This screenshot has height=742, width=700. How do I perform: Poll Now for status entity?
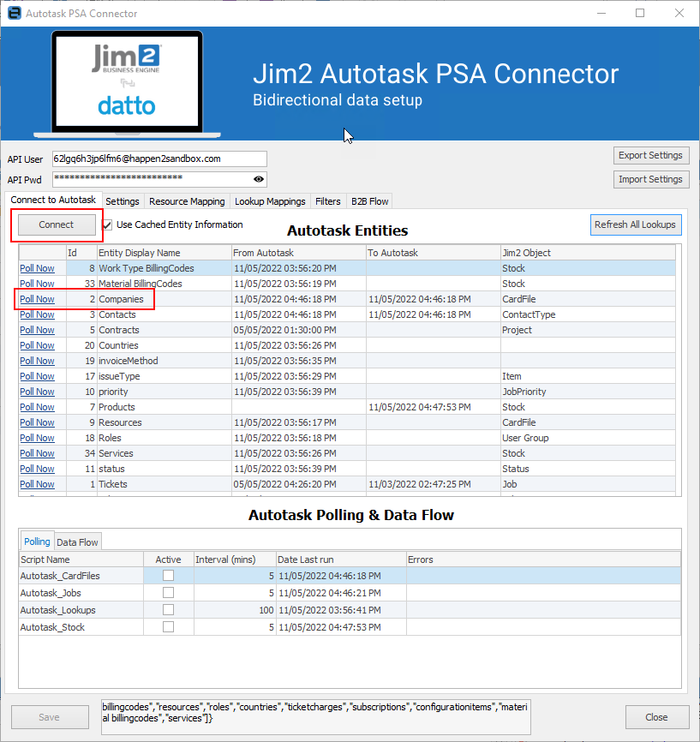(37, 469)
